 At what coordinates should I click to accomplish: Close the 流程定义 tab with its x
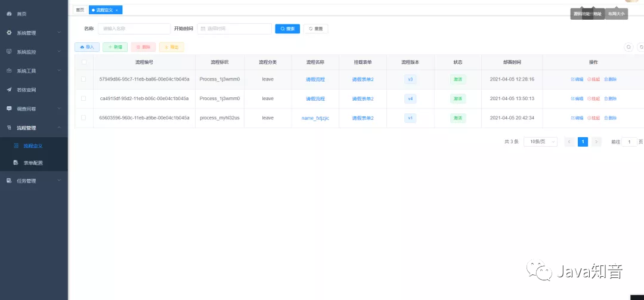click(x=117, y=10)
